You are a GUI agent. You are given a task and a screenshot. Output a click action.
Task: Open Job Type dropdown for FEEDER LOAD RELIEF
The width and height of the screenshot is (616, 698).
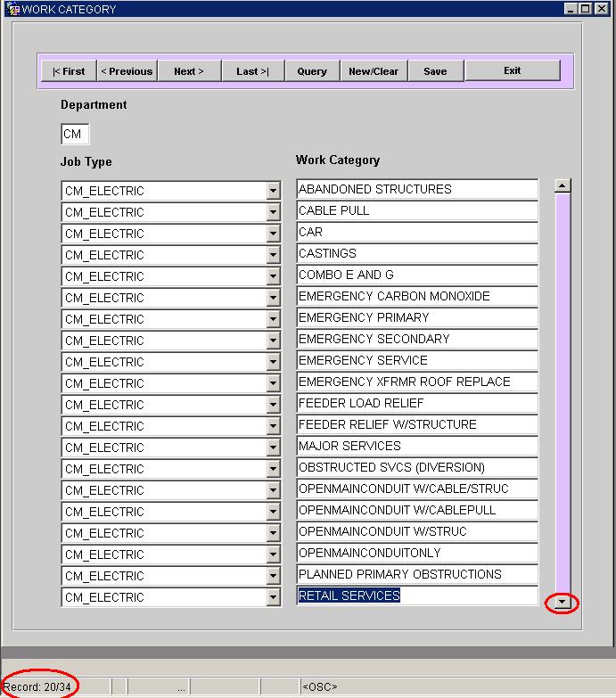(x=274, y=405)
